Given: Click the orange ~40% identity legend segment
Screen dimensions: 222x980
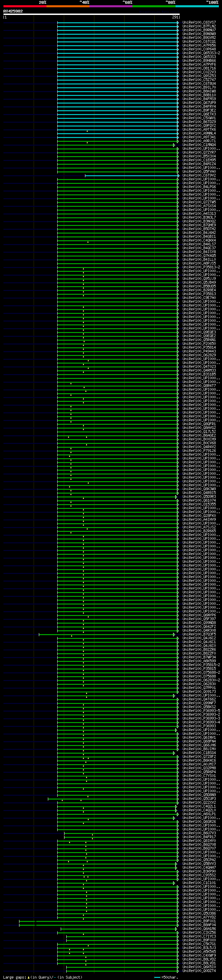Looking at the screenshot, I should pyautogui.click(x=68, y=6).
